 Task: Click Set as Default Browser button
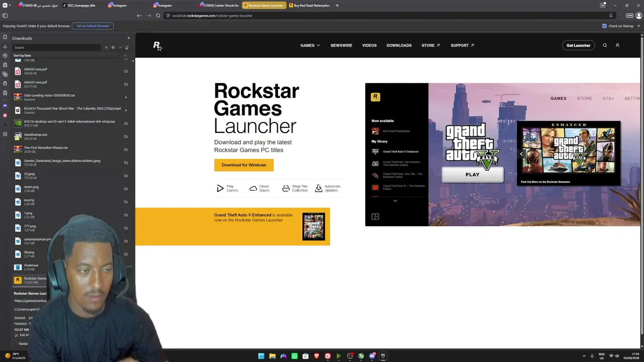[93, 26]
